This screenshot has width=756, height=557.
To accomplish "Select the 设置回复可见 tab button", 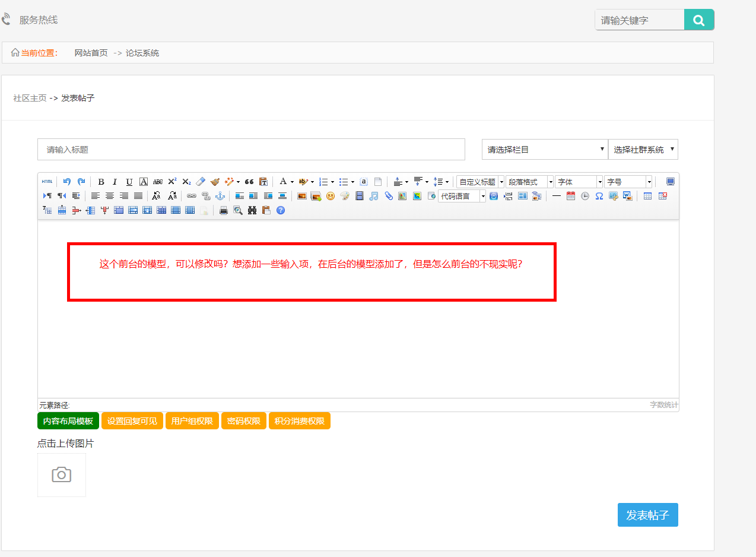I will coord(132,421).
